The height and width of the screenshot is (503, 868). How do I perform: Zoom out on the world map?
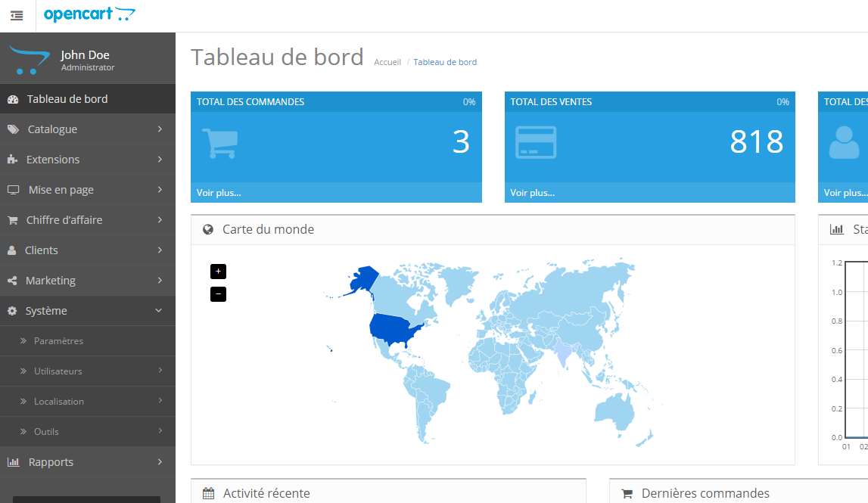218,293
